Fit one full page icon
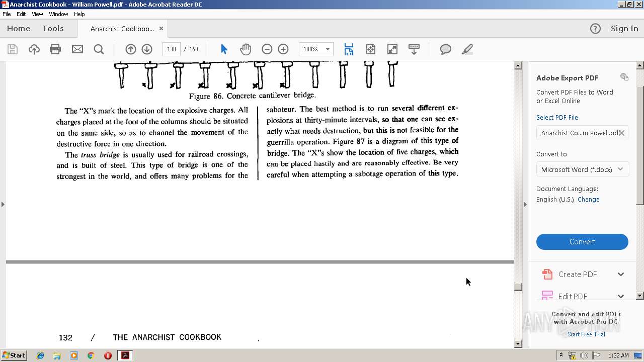The height and width of the screenshot is (362, 644). [x=371, y=49]
